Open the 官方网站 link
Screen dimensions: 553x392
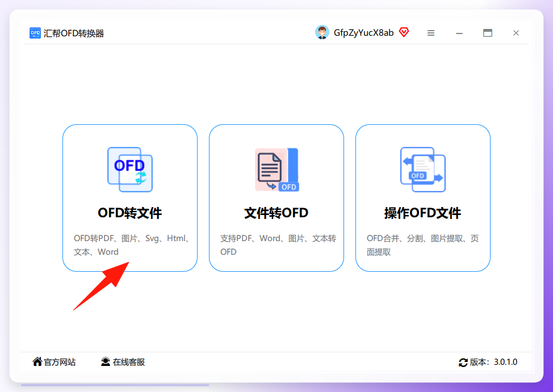60,362
